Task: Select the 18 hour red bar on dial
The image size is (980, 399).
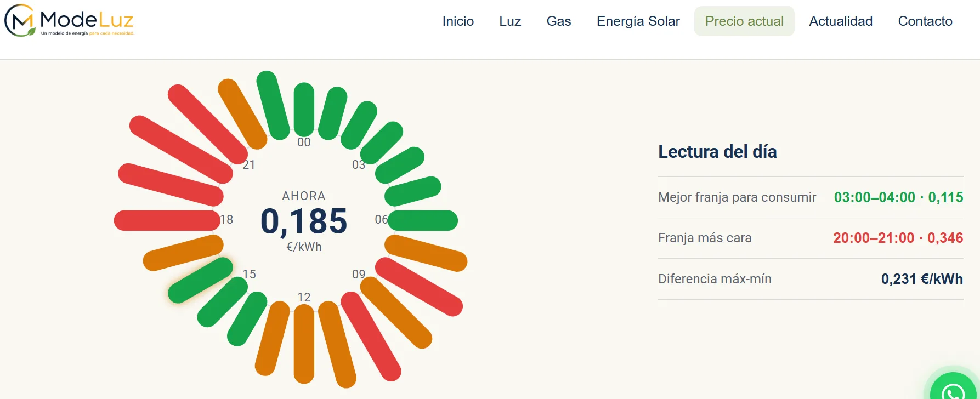Action: (167, 220)
